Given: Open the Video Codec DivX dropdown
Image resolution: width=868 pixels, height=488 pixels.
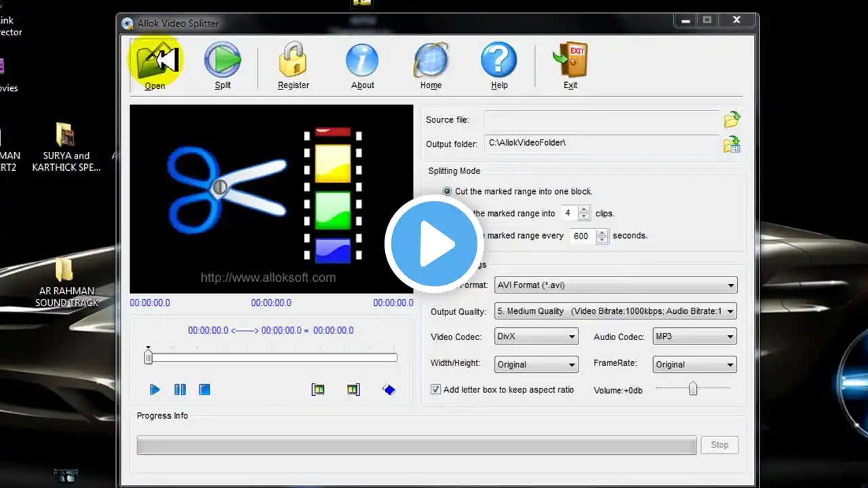Looking at the screenshot, I should tap(536, 336).
